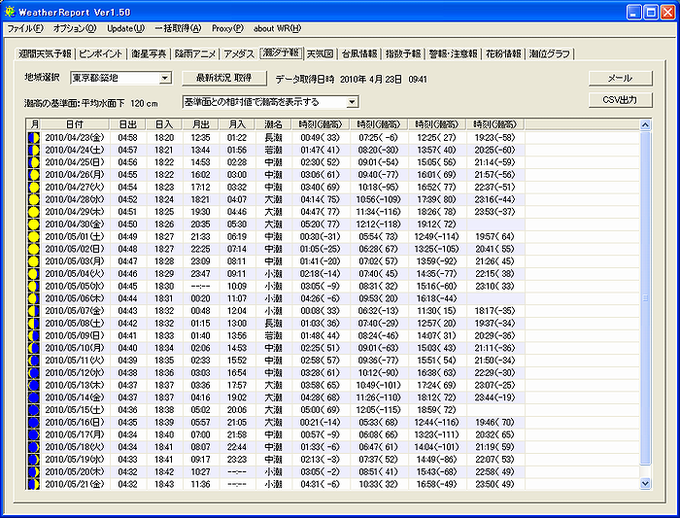680x518 pixels.
Task: Open the オプション(O) menu
Action: pos(75,29)
